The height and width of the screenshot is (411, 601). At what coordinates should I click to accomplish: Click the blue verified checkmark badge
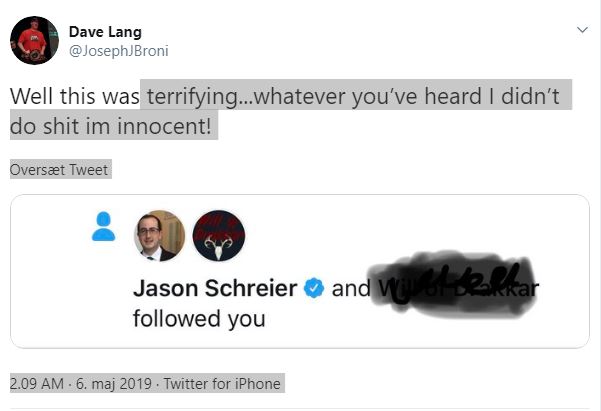point(313,289)
